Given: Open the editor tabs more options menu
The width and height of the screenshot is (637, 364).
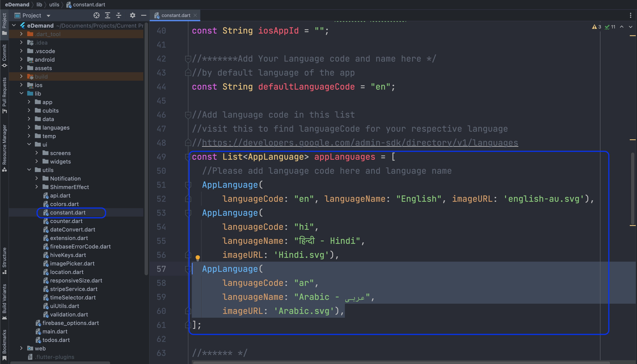Looking at the screenshot, I should pos(630,16).
